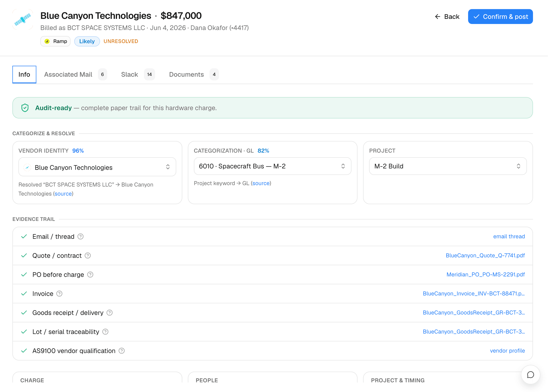Click the PEOPLE section heading

[x=207, y=380]
